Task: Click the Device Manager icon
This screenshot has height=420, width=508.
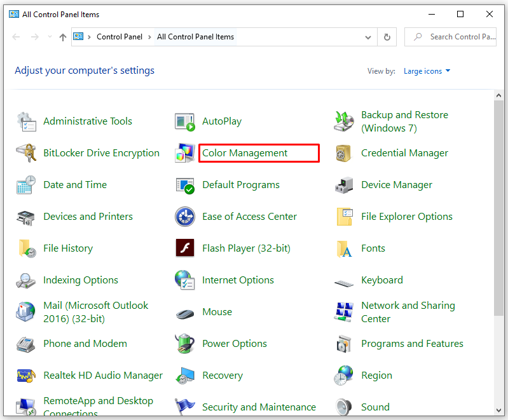Action: coord(344,185)
